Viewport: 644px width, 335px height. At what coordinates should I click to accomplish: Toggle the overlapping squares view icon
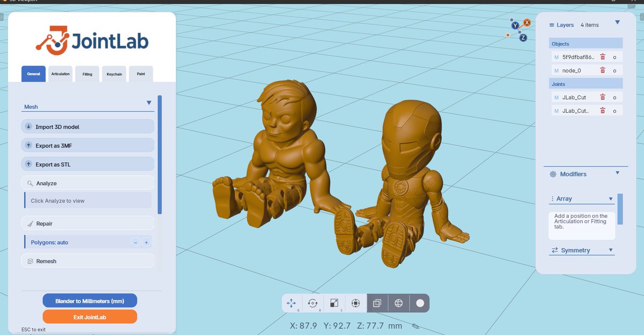(377, 303)
